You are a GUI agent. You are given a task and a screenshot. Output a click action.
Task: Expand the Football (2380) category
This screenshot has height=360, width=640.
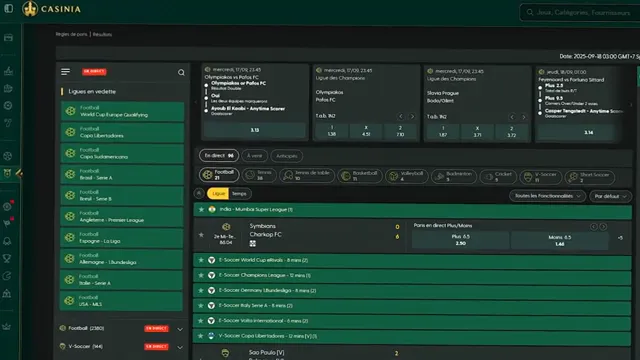(x=180, y=329)
